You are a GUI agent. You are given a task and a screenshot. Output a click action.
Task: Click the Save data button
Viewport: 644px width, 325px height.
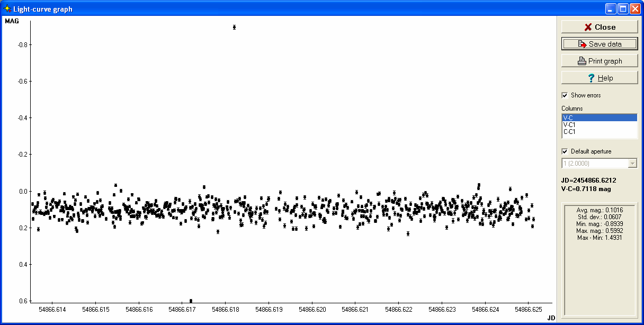pyautogui.click(x=600, y=44)
